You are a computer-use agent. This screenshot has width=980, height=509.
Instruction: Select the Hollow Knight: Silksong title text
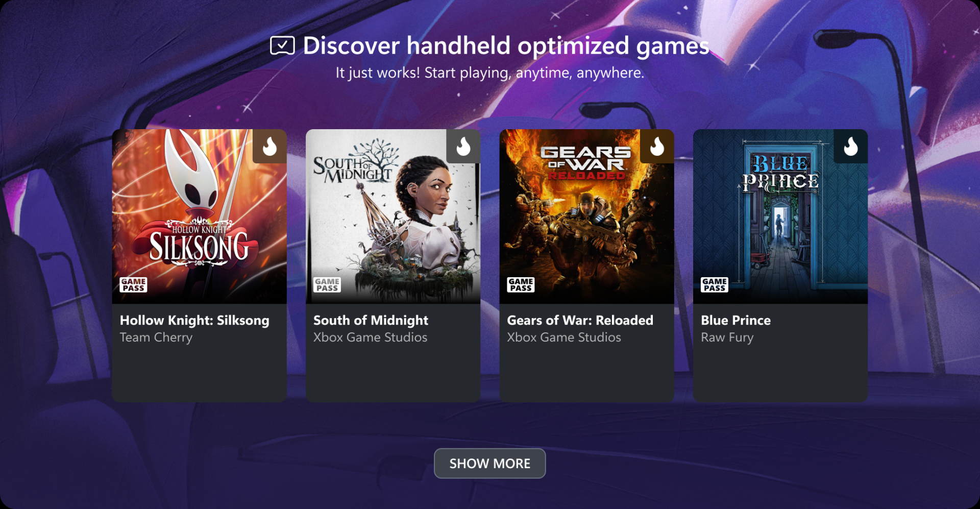(194, 321)
